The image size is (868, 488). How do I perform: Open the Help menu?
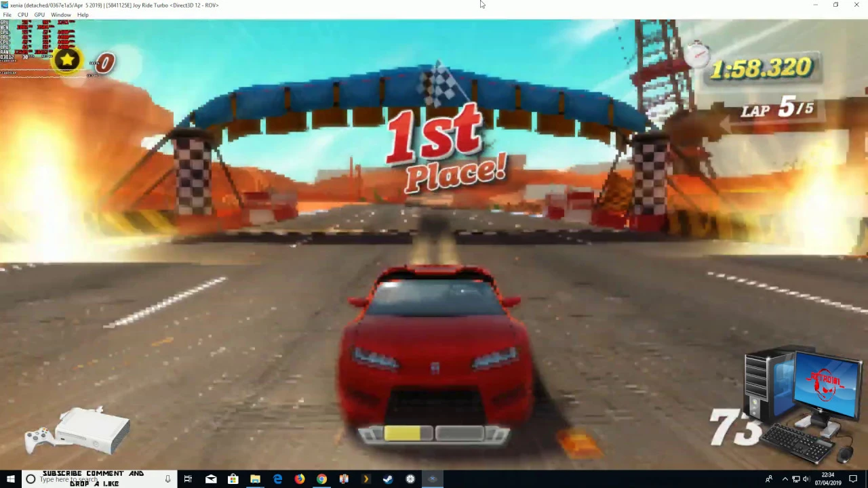tap(83, 15)
